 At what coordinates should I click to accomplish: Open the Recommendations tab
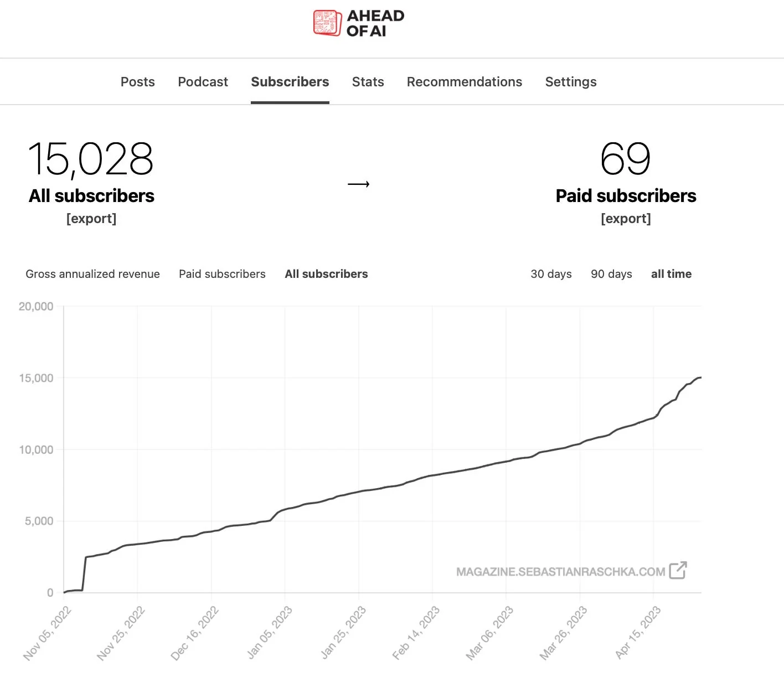[465, 82]
